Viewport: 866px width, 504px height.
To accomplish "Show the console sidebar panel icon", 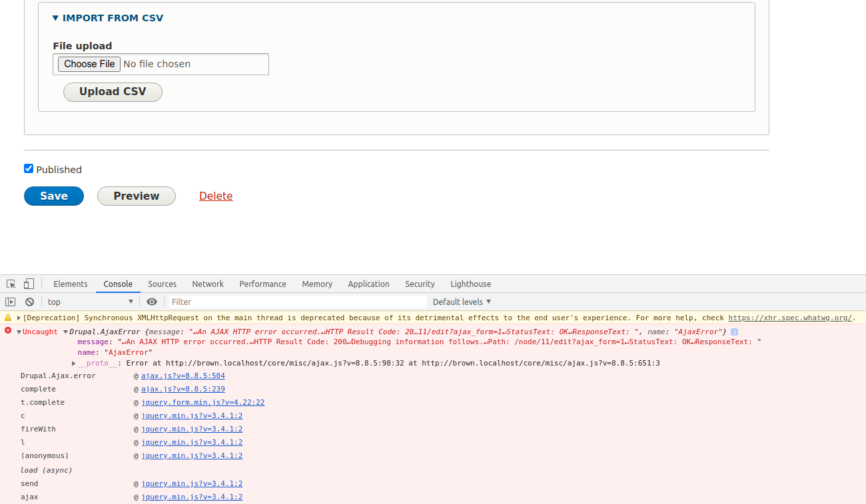I will [x=11, y=302].
